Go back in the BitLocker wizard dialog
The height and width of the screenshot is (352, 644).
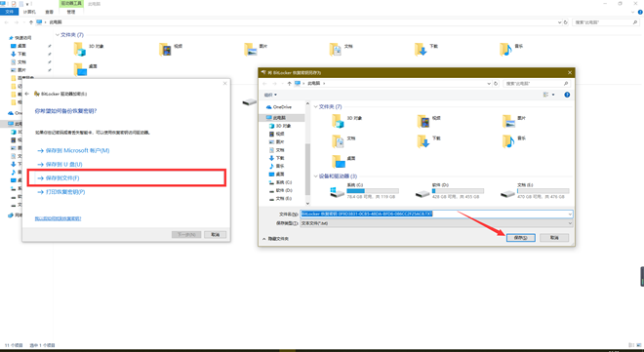[27, 94]
